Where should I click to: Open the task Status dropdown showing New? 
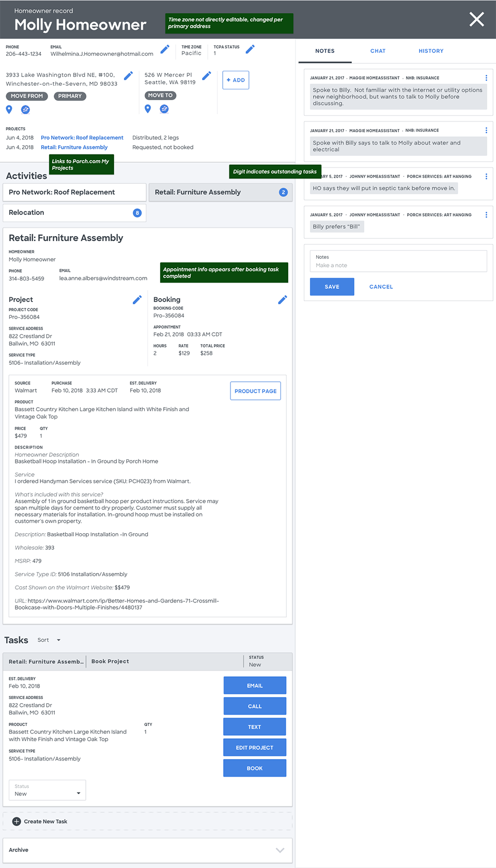[x=47, y=791]
